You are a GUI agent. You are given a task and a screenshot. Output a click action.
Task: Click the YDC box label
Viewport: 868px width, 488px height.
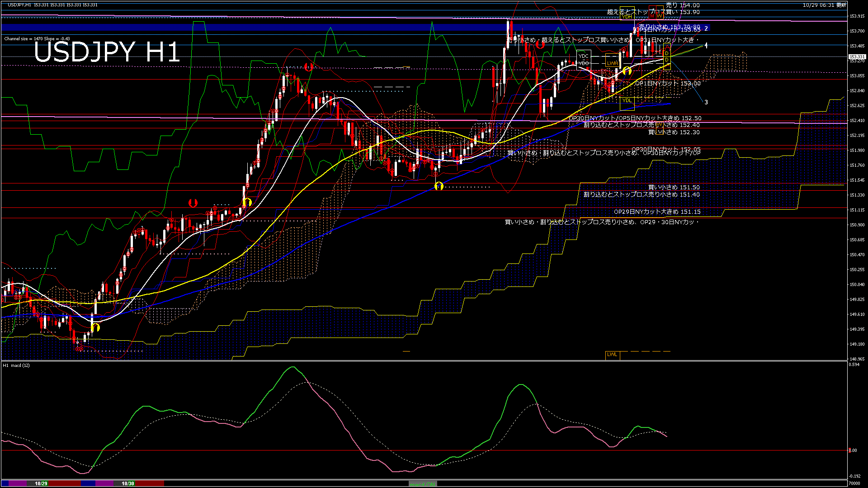point(584,56)
